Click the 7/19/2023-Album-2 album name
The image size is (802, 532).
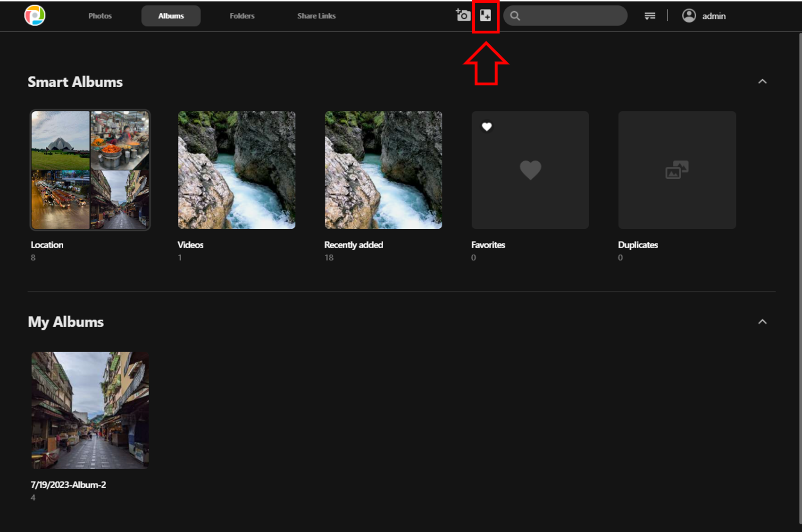[68, 485]
